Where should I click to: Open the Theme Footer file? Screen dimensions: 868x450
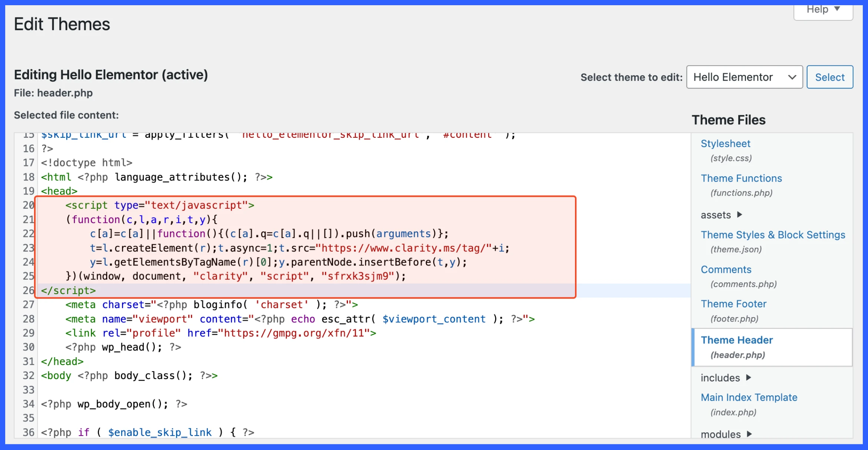tap(733, 304)
